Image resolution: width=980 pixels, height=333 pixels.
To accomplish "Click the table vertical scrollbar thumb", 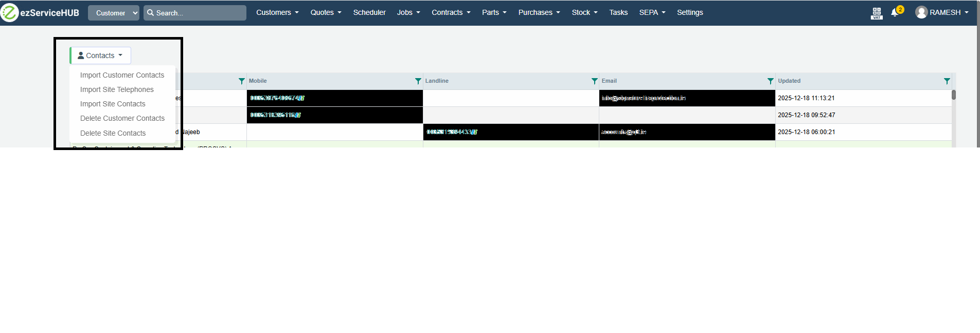I will [x=953, y=95].
